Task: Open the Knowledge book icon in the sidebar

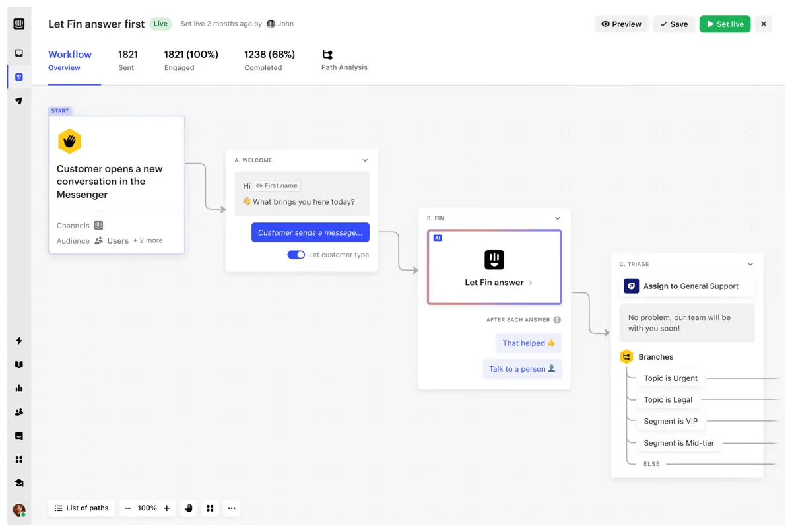Action: (18, 364)
